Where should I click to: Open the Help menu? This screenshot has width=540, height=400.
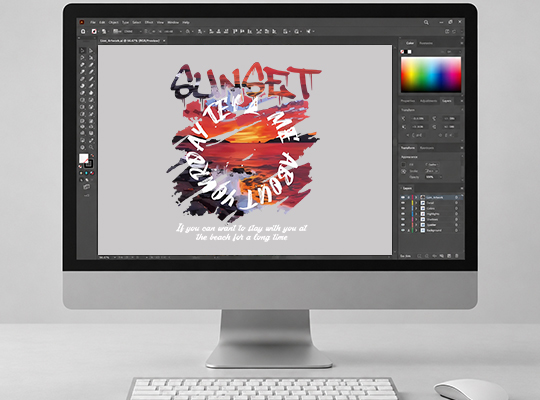[186, 22]
